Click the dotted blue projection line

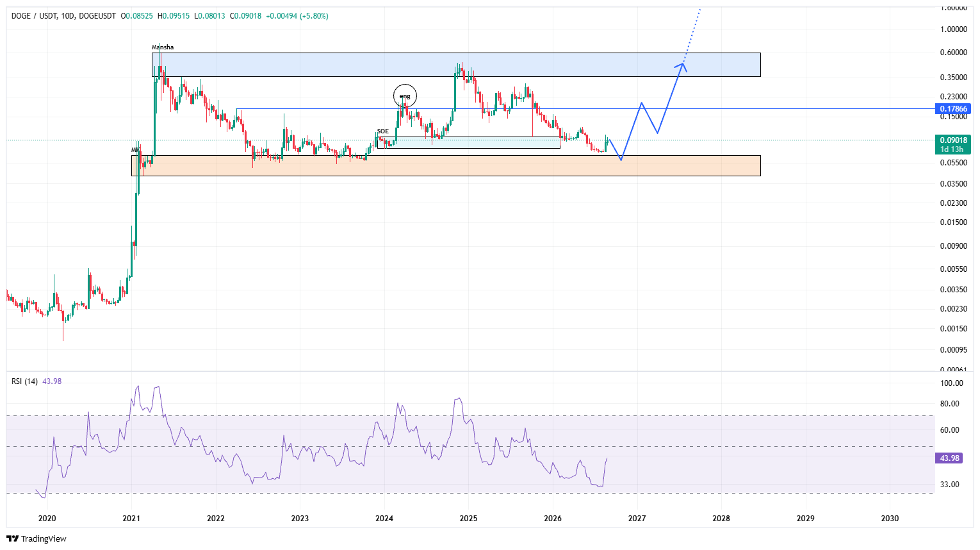tap(692, 35)
